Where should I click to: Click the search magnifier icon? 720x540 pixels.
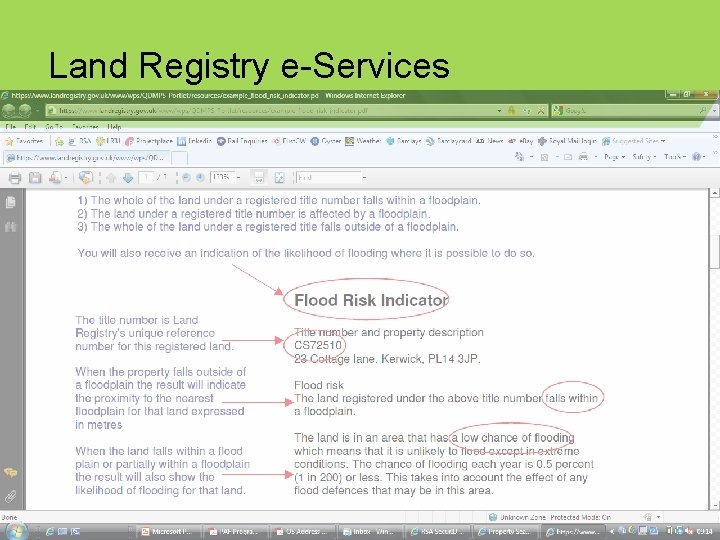(x=703, y=110)
